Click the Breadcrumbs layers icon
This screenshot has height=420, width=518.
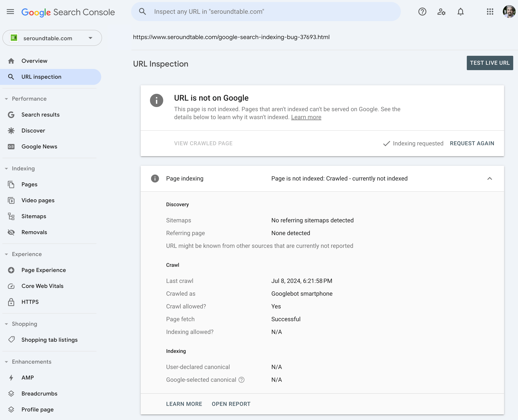[11, 394]
